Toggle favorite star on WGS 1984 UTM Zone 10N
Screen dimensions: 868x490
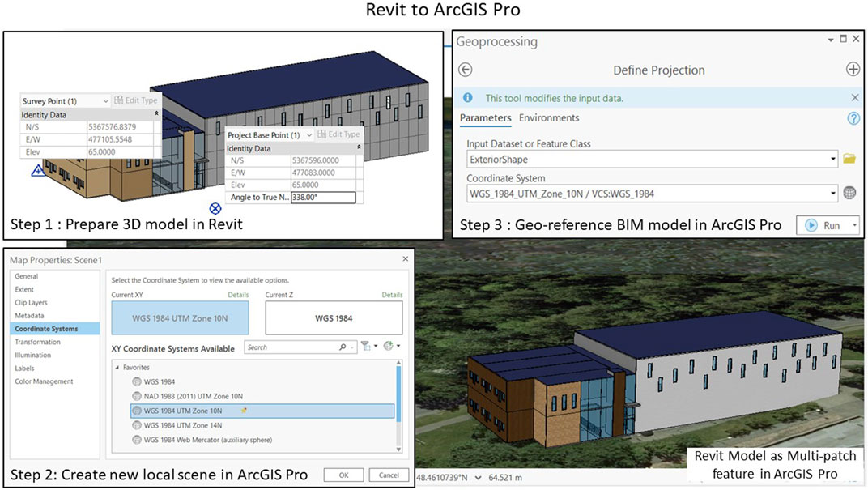pos(244,411)
